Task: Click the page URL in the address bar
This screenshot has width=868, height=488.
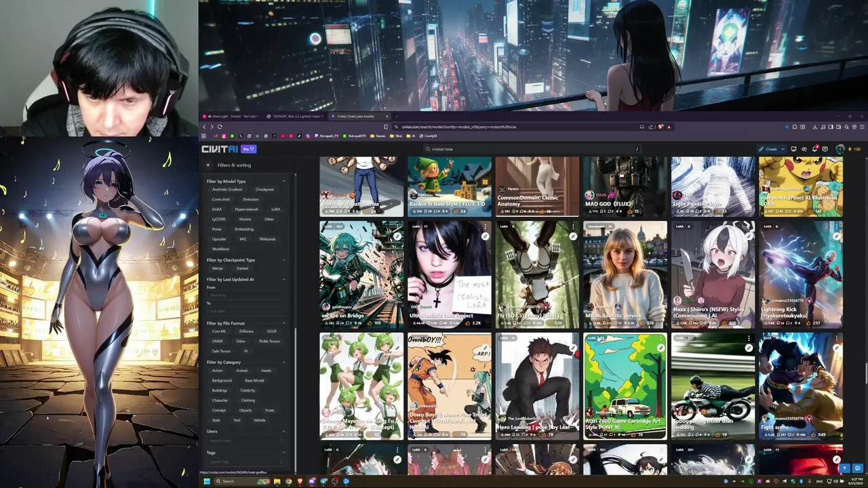Action: pos(458,127)
